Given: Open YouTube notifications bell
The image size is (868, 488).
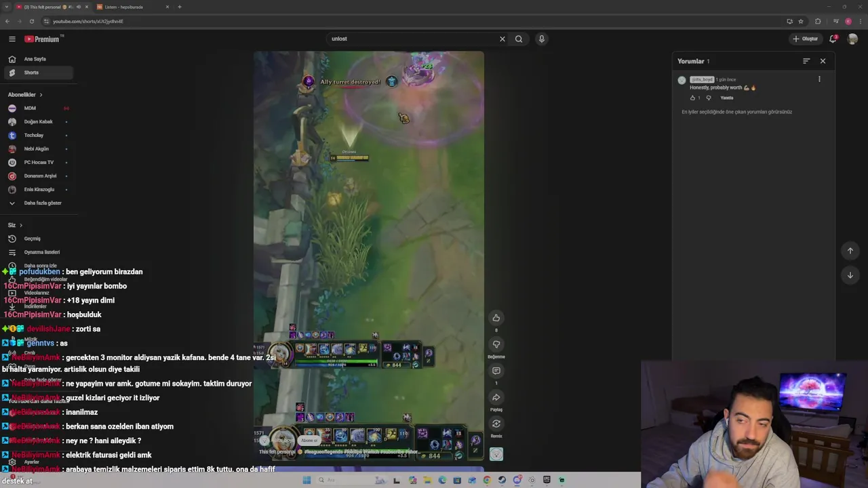Looking at the screenshot, I should pos(833,39).
